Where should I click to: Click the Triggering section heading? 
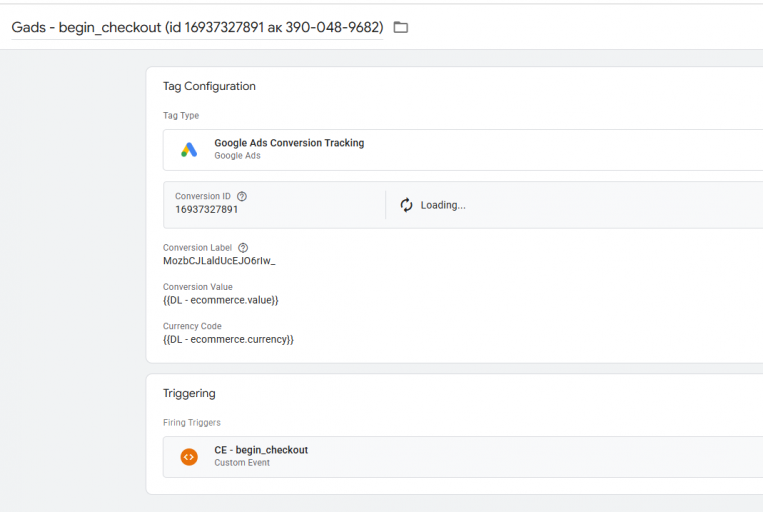click(x=189, y=393)
